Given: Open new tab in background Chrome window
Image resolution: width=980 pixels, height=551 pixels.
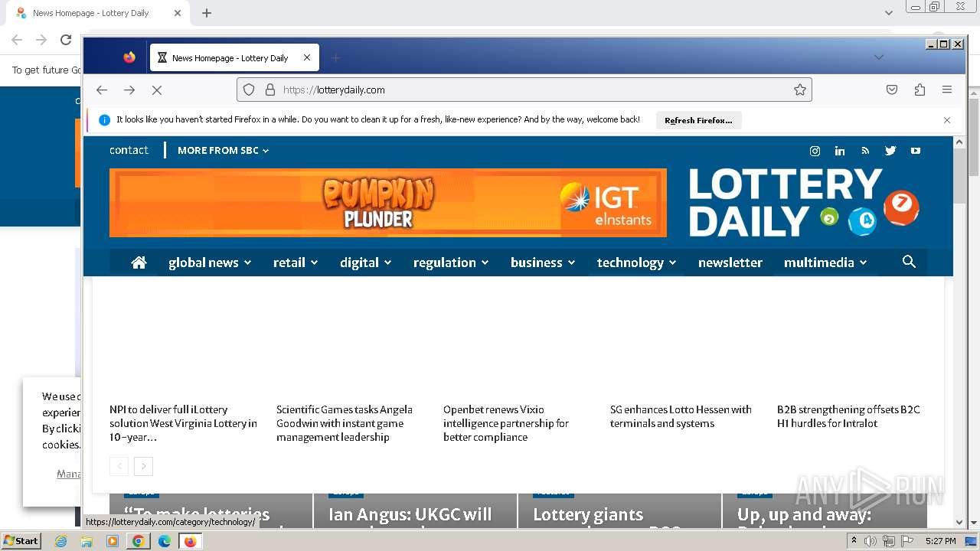Looking at the screenshot, I should (x=207, y=13).
